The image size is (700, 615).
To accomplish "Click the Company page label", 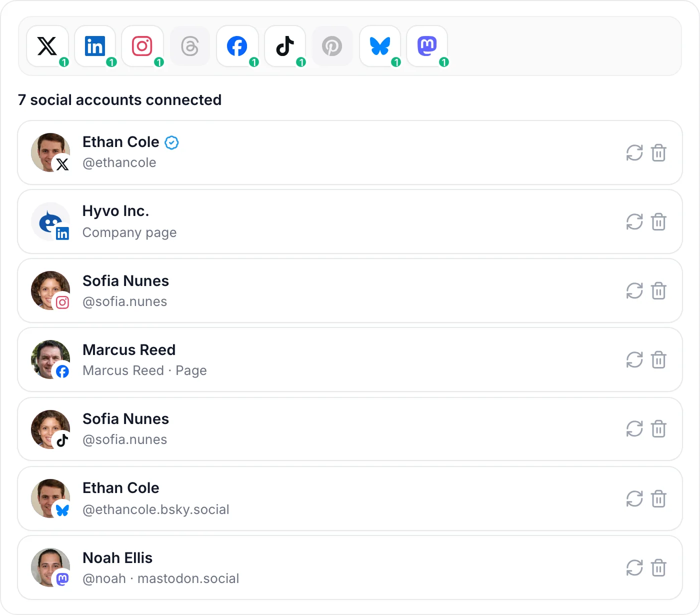I will click(129, 232).
